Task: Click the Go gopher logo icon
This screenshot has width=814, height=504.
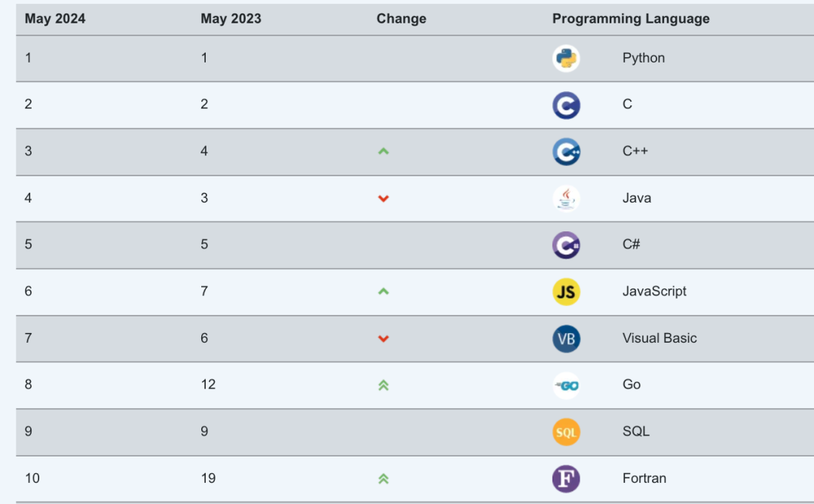Action: click(x=566, y=386)
